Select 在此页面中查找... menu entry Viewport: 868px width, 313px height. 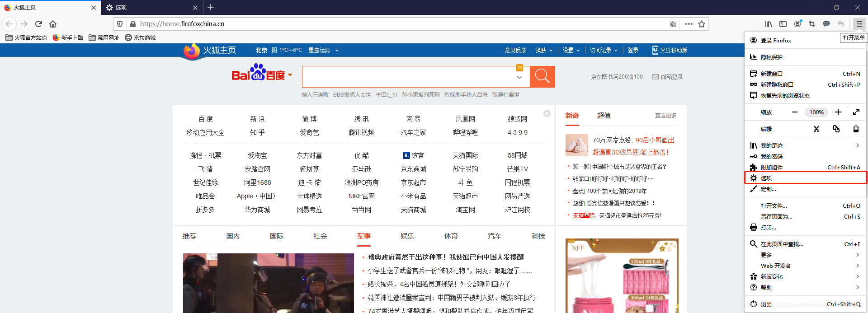806,244
